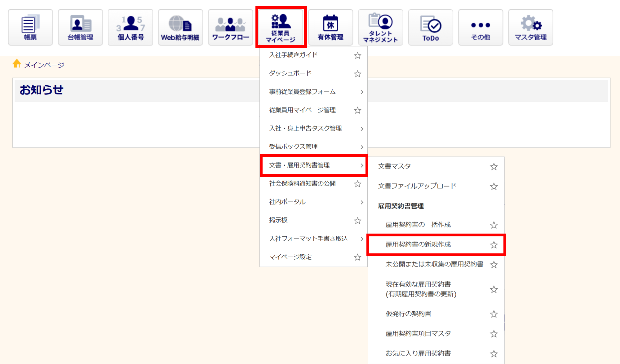Favorite 入社手続きガイド with its star

[357, 55]
